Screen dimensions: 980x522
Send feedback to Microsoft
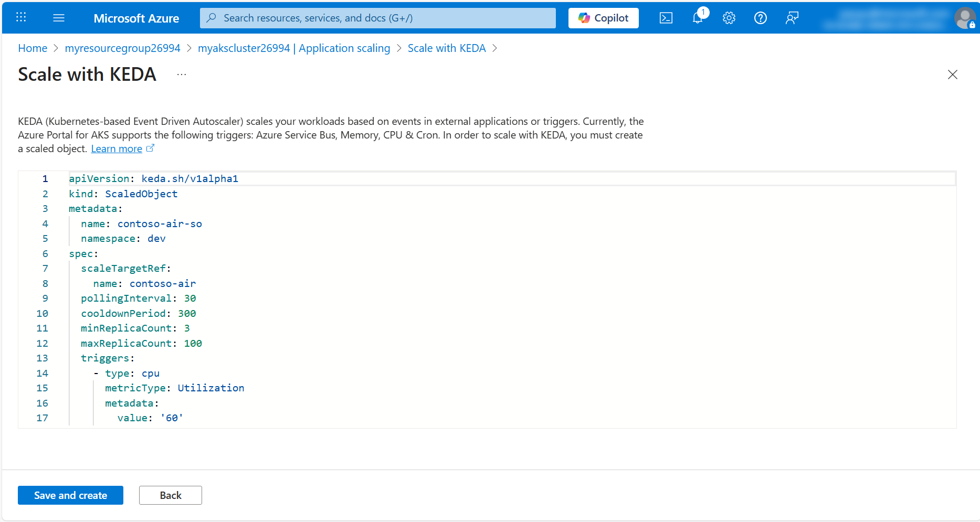[x=792, y=17]
